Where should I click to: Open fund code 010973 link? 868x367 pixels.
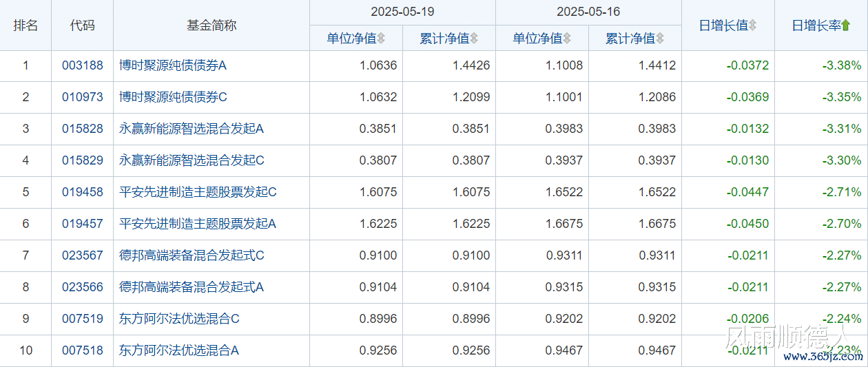[82, 97]
